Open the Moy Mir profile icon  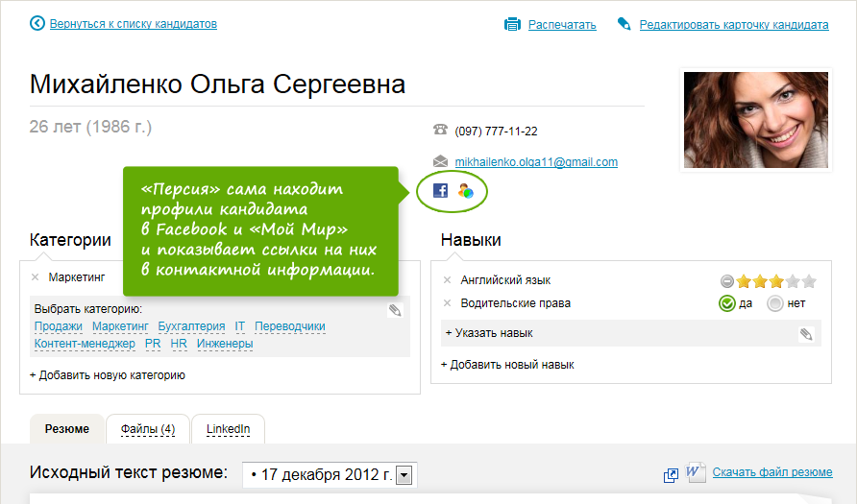[x=465, y=191]
